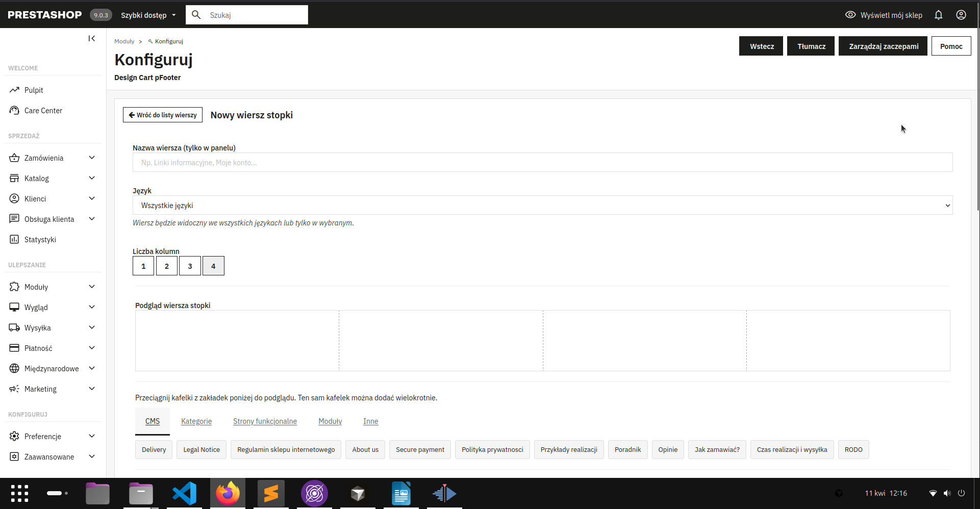Expand the Katalog menu chevron

[92, 178]
